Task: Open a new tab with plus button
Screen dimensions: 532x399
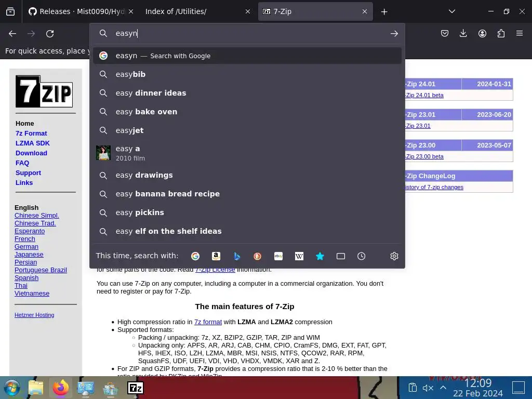Action: (384, 12)
